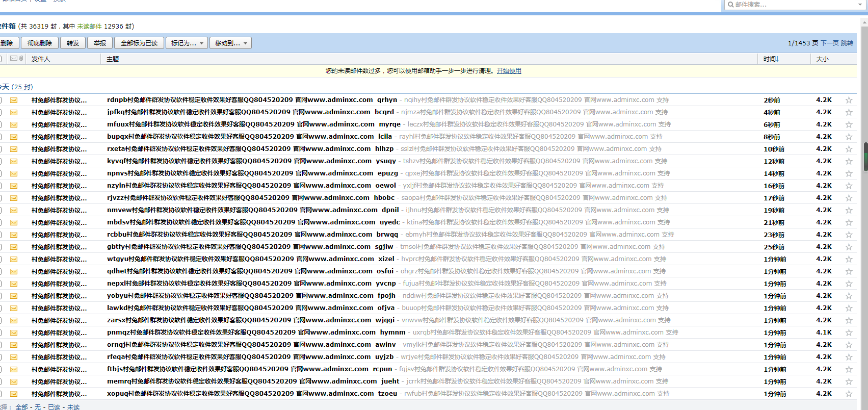Image resolution: width=868 pixels, height=410 pixels.
Task: Open the email with subject starting ftbjs
Action: pyautogui.click(x=249, y=369)
